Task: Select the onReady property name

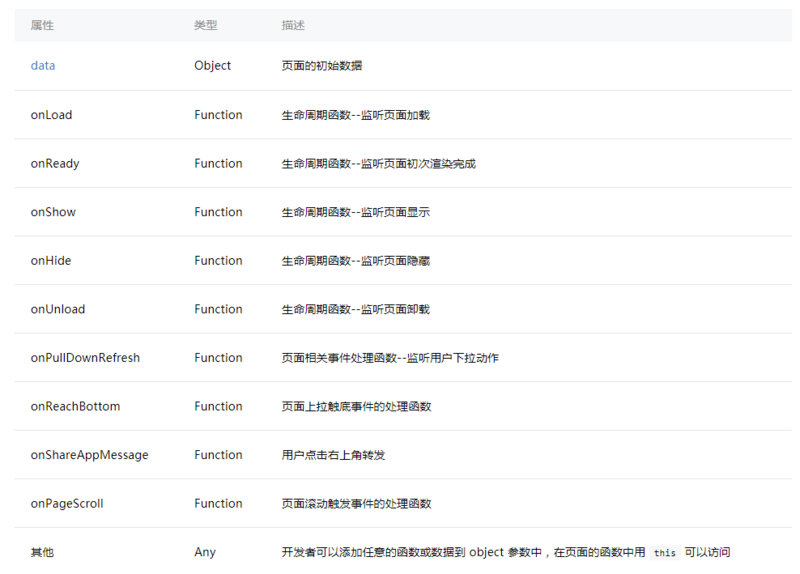Action: [x=55, y=163]
